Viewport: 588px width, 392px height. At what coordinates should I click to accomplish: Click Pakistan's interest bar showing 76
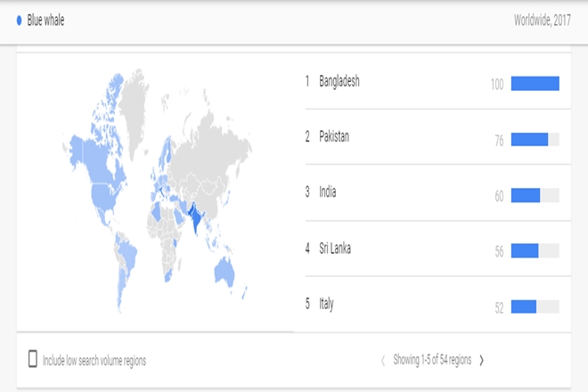(x=535, y=140)
